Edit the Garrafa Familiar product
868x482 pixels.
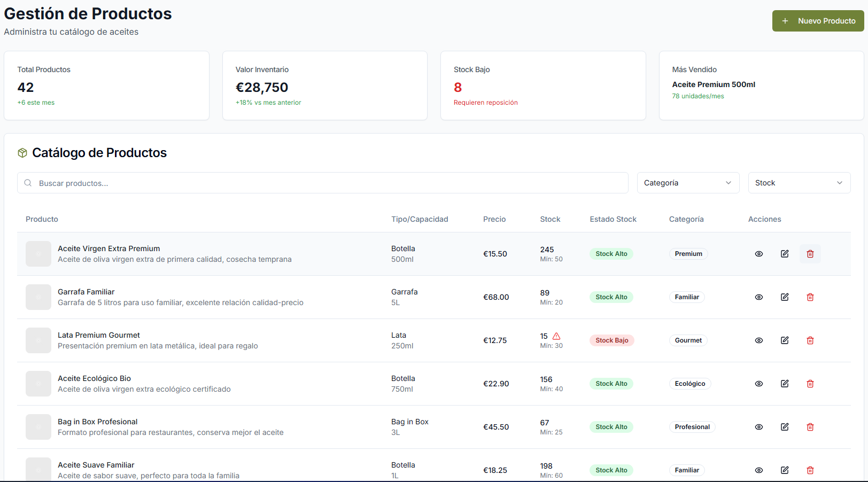(785, 297)
